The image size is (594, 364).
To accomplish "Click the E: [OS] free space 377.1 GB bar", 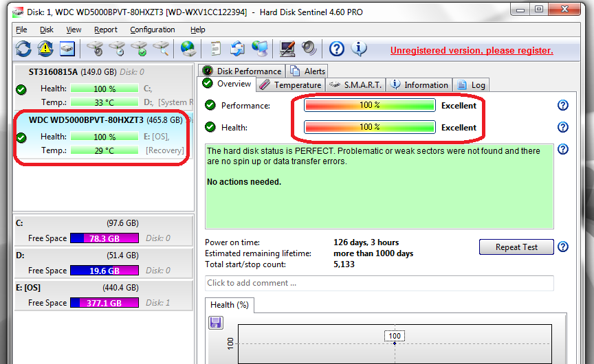I will point(104,303).
